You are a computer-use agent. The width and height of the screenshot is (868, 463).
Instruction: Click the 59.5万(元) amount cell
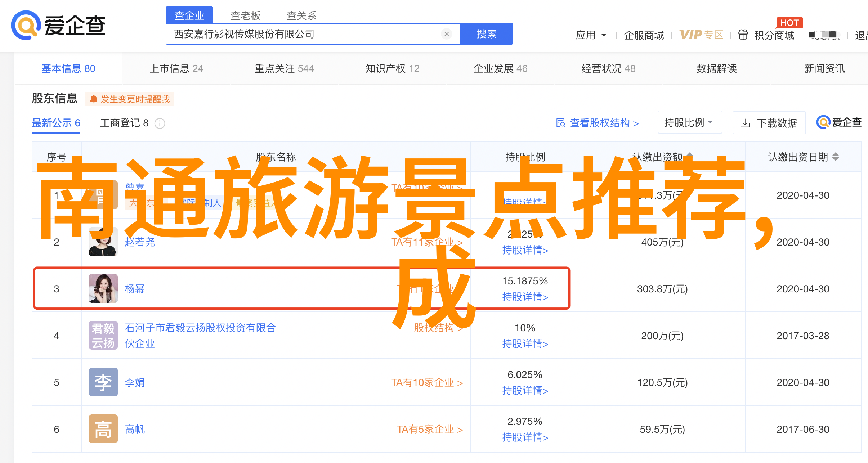click(x=662, y=429)
